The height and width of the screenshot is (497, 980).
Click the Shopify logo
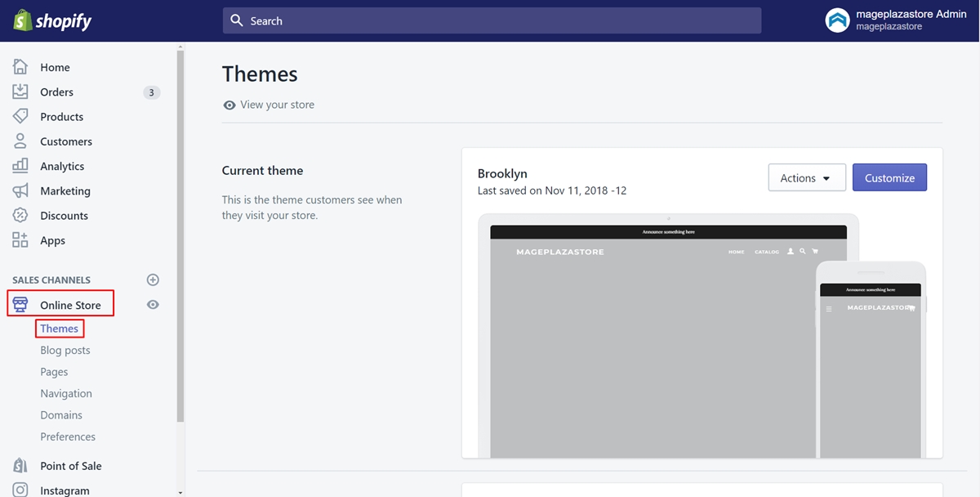pos(52,20)
